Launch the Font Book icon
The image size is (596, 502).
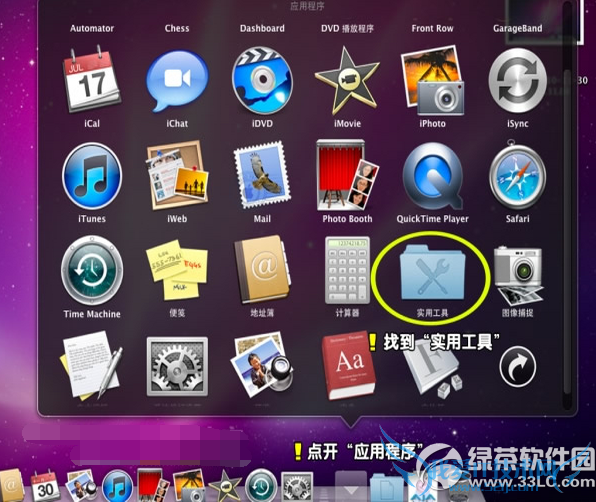coord(433,369)
